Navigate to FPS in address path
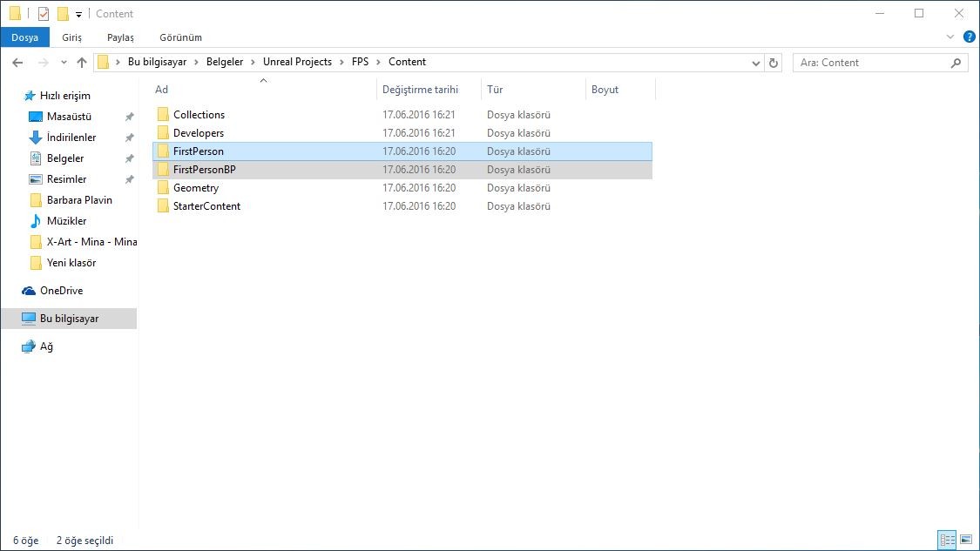Screen dimensions: 980x551 [360, 62]
